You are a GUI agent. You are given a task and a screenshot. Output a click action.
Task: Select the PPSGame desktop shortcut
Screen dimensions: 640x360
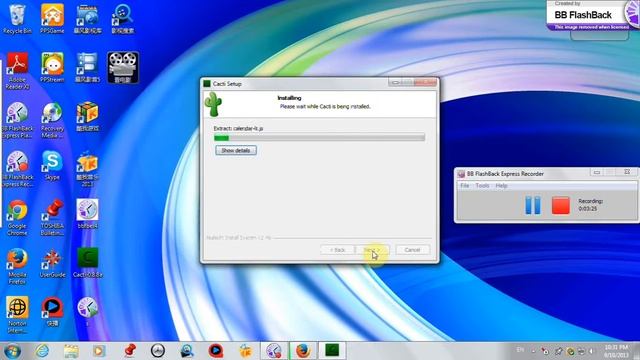52,19
